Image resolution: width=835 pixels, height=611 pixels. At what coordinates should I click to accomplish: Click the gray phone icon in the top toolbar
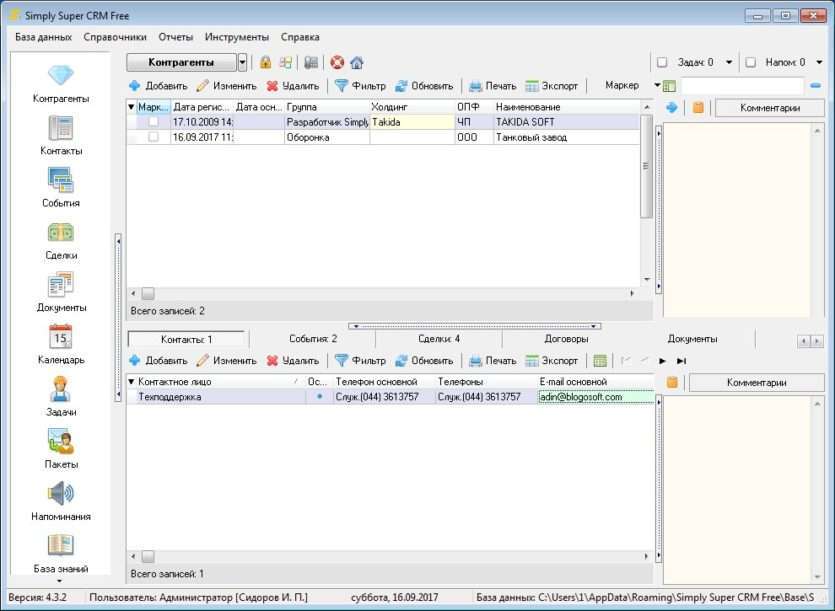pos(311,62)
